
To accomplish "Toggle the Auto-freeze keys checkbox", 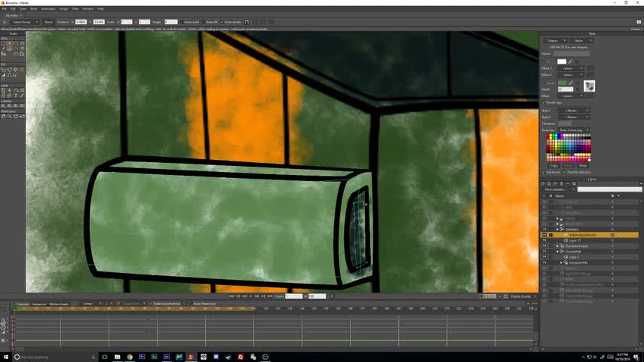I will coord(190,304).
